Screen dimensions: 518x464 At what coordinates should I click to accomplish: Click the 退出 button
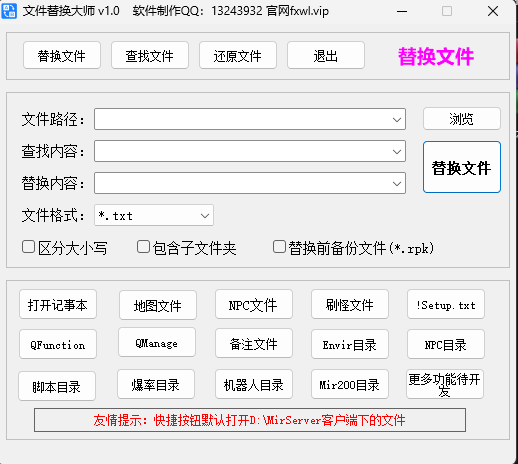point(326,55)
